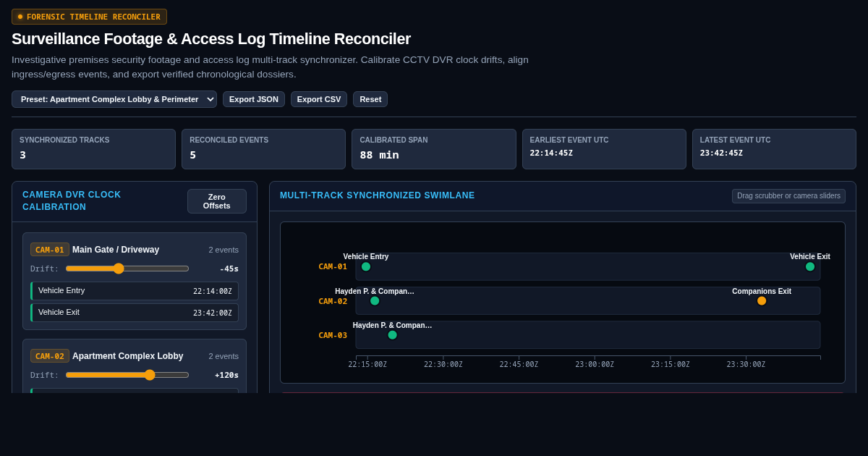Adjust the CAM-02 drift slider
Image resolution: width=868 pixels, height=456 pixels.
pos(127,375)
